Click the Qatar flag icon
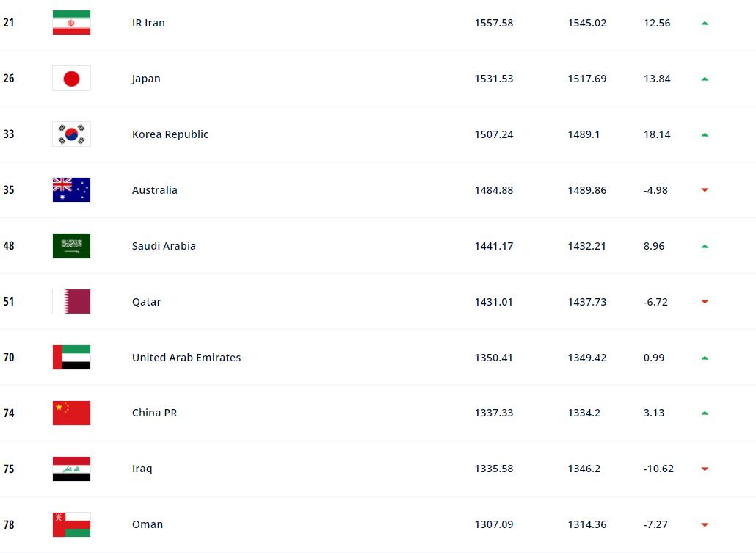 tap(71, 302)
